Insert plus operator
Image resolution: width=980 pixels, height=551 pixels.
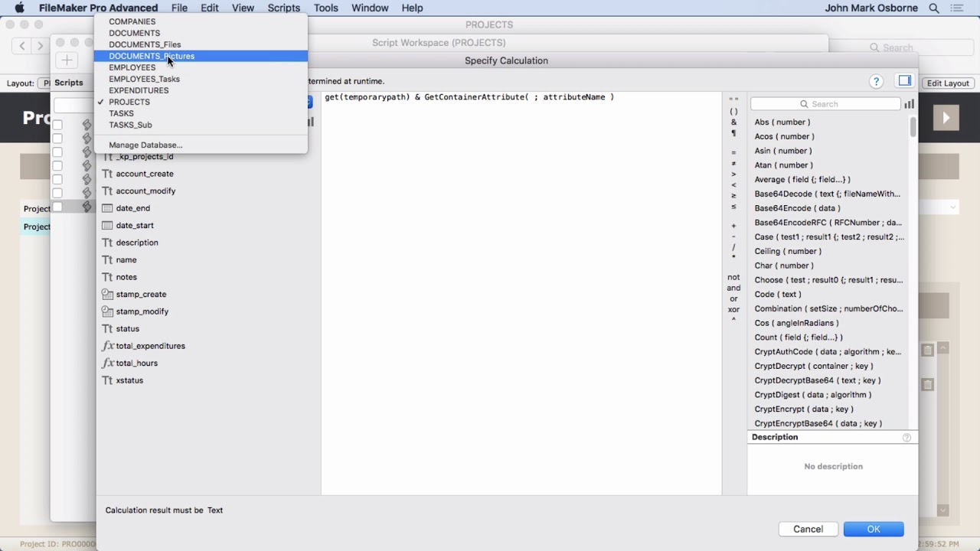tap(733, 226)
